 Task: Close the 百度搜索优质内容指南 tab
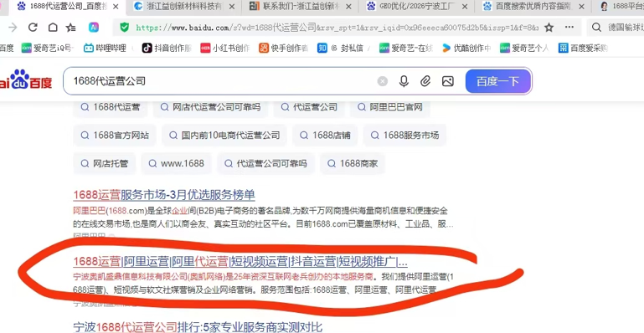point(581,7)
